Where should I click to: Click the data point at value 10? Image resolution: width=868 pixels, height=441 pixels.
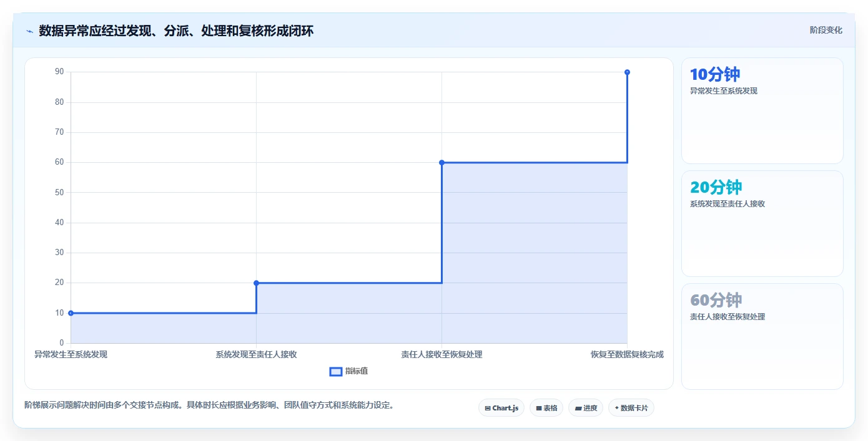pyautogui.click(x=71, y=313)
